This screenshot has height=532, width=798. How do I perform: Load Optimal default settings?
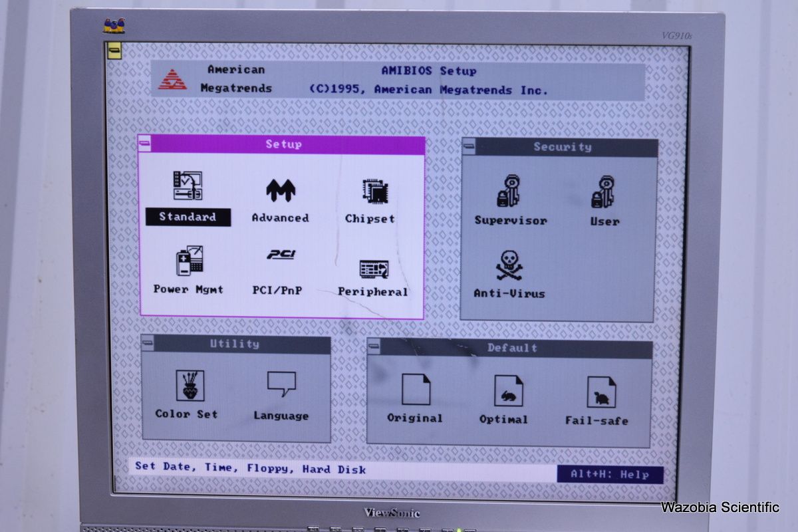508,391
